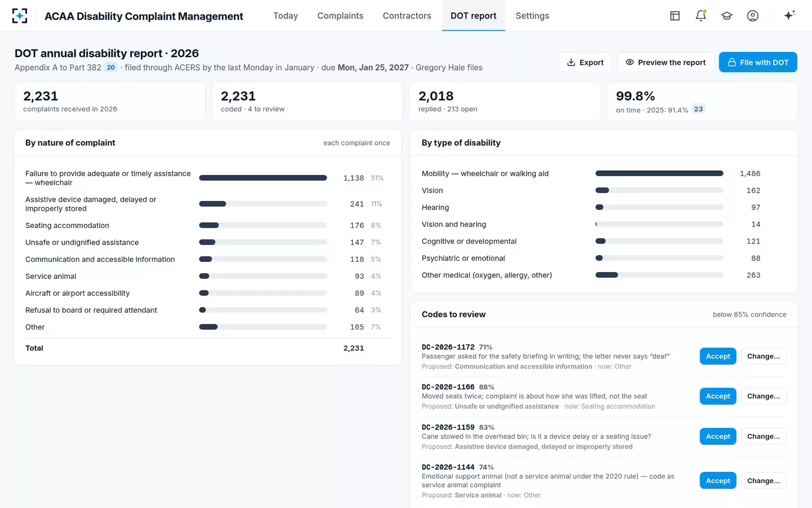Click the Mobility wheelchair progress bar
Viewport: 812px width, 508px height.
click(659, 173)
